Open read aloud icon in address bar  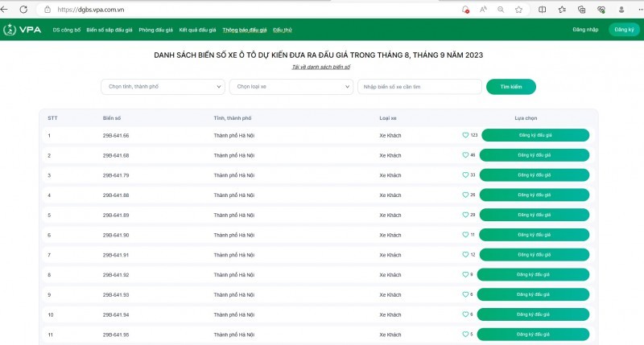point(483,9)
